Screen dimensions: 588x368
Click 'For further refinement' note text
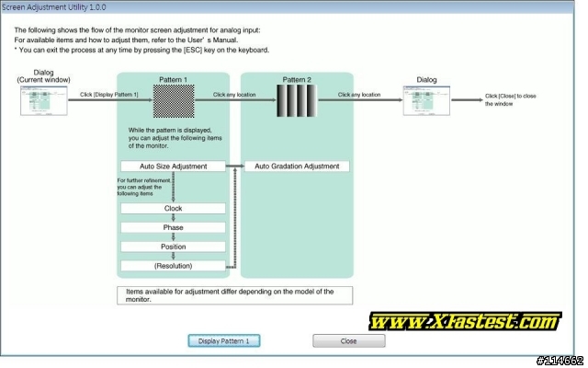click(144, 187)
